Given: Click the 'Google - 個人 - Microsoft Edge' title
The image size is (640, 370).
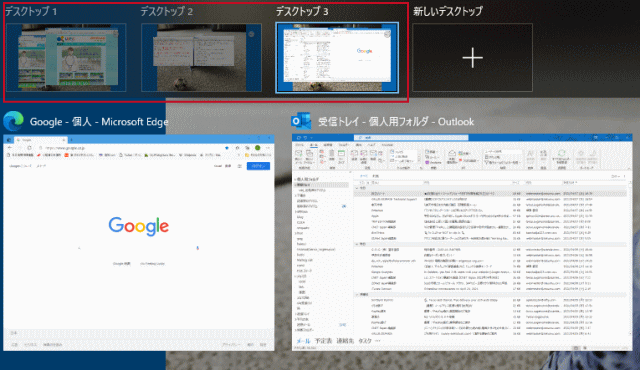Looking at the screenshot, I should coord(99,122).
